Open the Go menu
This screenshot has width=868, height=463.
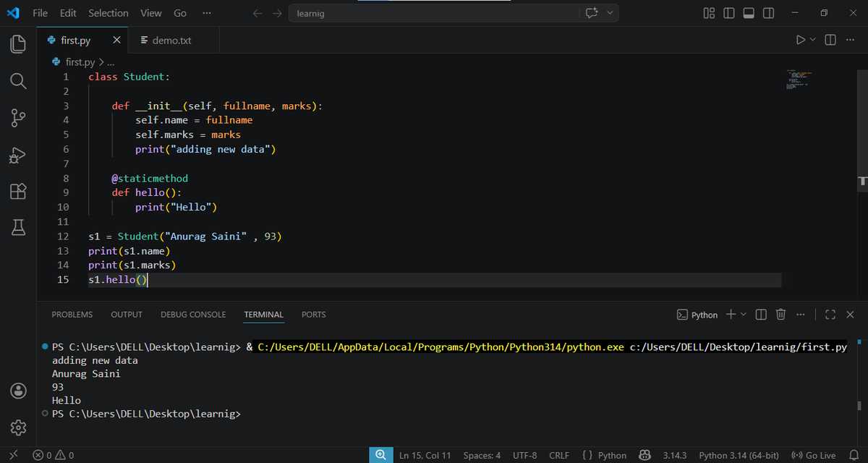[x=180, y=13]
